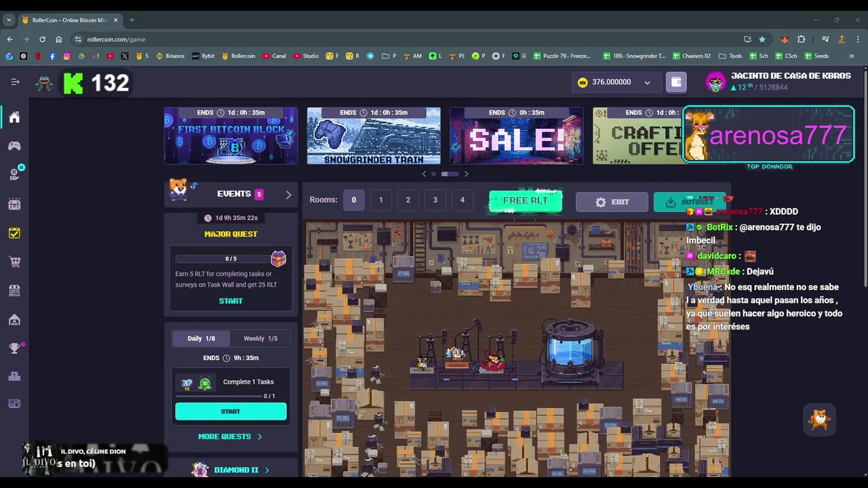Open the trophy sidebar icon

click(x=15, y=348)
